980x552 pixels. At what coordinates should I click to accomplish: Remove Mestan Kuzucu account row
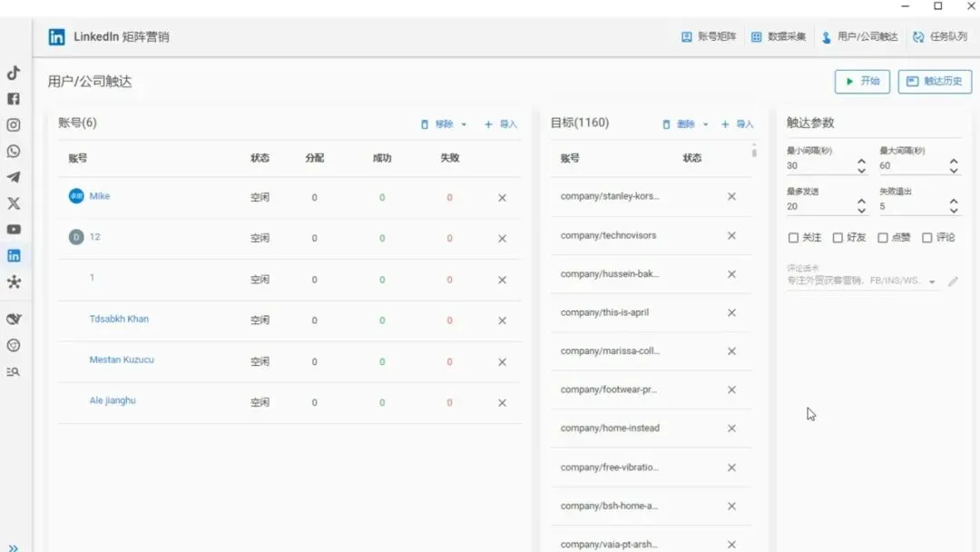tap(502, 362)
